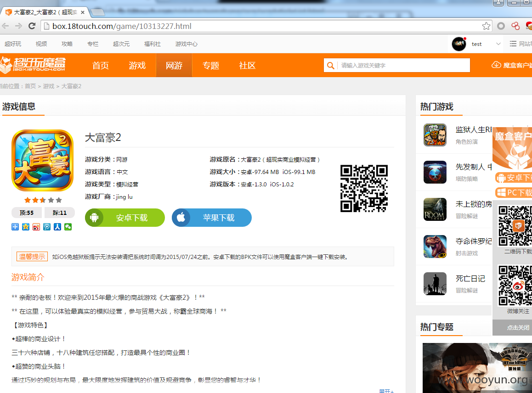
Task: Reload the page with the refresh icon
Action: (x=32, y=26)
